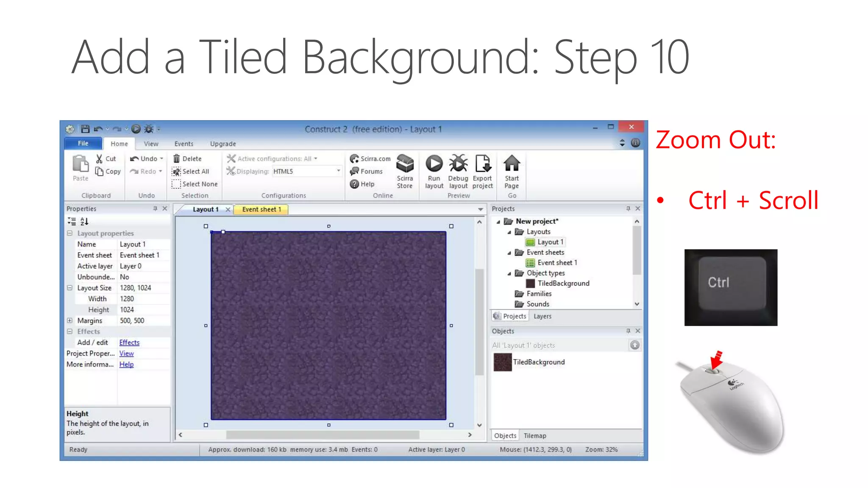Screen dimensions: 868x488
Task: Expand the Margins property row
Action: click(70, 321)
